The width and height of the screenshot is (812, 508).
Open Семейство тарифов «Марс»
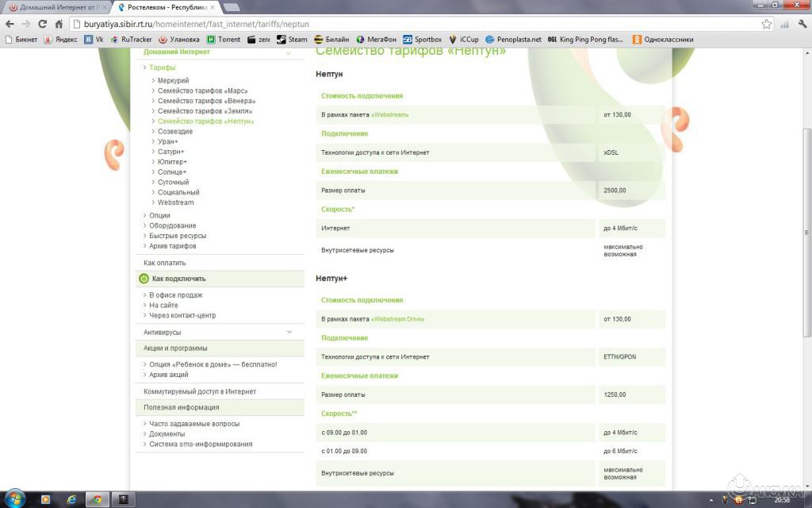(x=202, y=90)
